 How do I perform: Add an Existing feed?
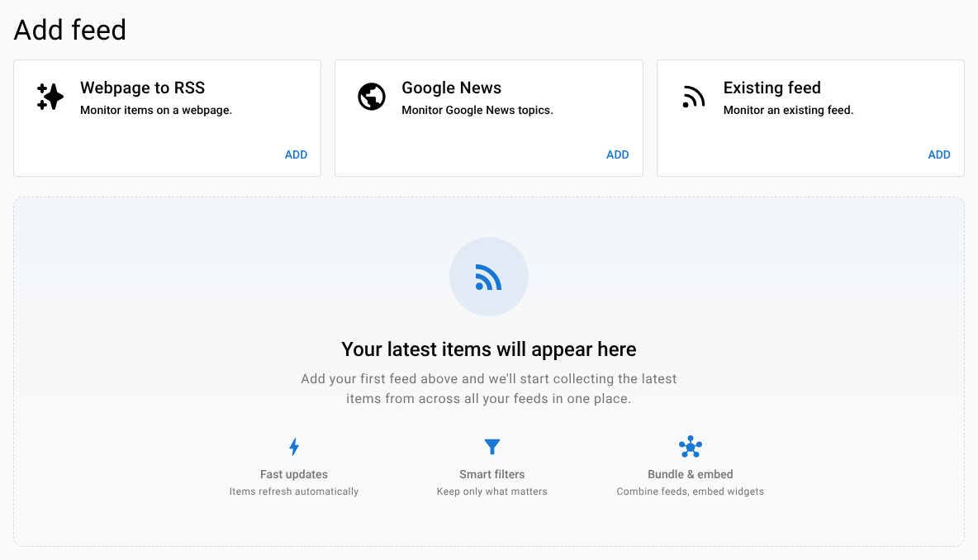[x=938, y=154]
